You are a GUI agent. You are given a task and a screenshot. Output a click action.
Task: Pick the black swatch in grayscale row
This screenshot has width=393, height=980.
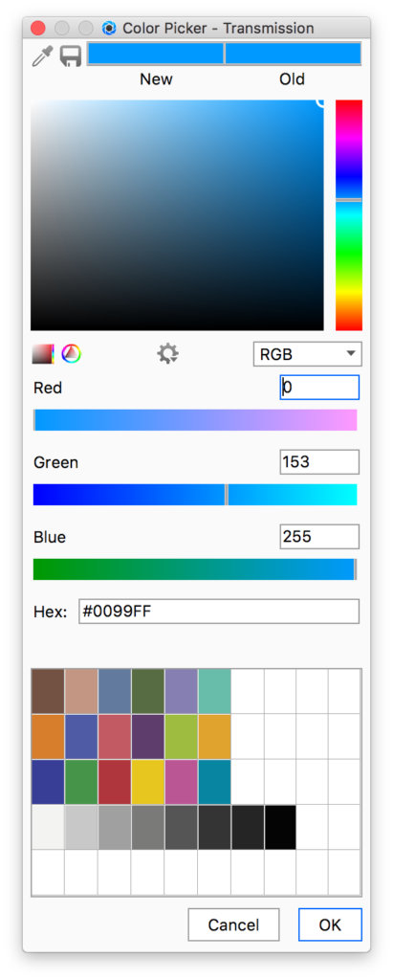pyautogui.click(x=280, y=827)
